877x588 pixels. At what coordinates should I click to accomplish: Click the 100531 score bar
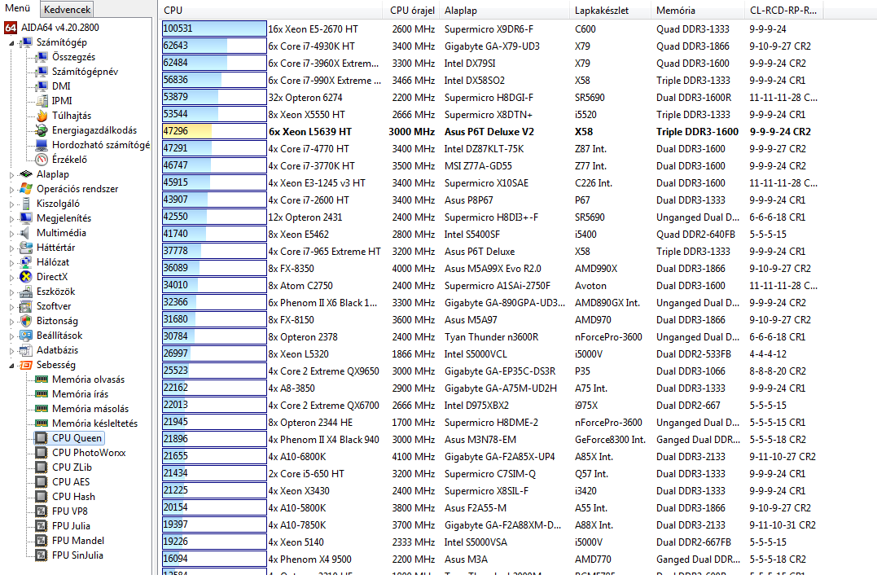pyautogui.click(x=213, y=29)
